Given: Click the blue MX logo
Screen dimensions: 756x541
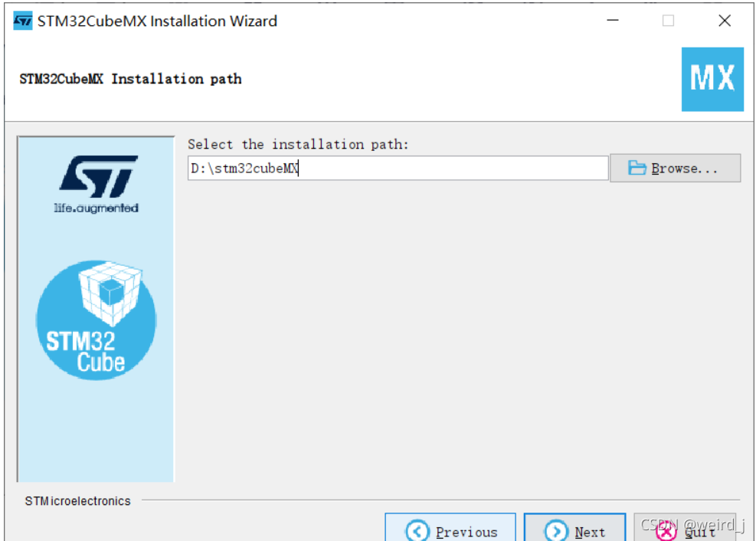Looking at the screenshot, I should coord(712,79).
